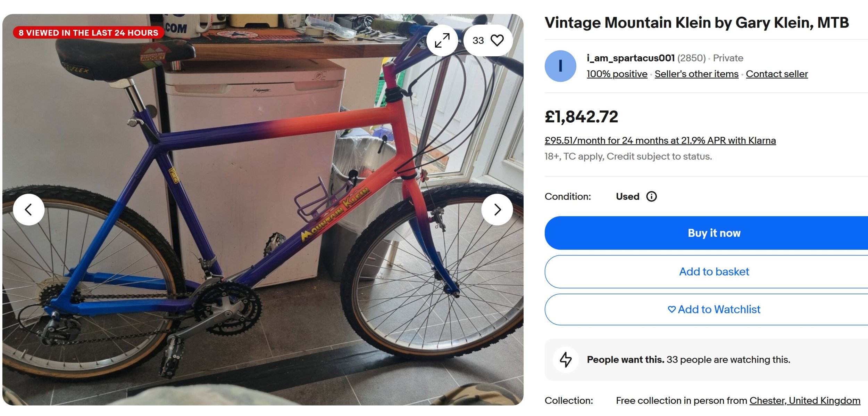The height and width of the screenshot is (416, 868).
Task: Add the item to Watchlist
Action: pyautogui.click(x=714, y=309)
